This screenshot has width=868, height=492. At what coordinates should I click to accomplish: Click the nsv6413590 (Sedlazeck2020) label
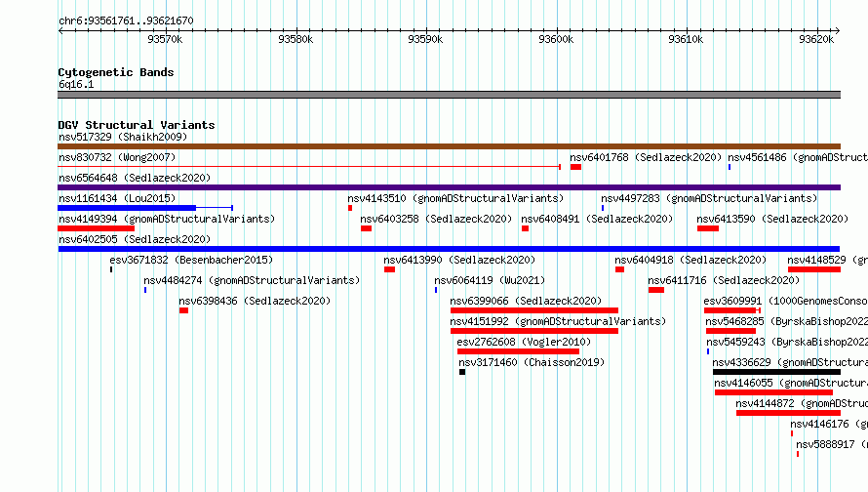click(772, 219)
